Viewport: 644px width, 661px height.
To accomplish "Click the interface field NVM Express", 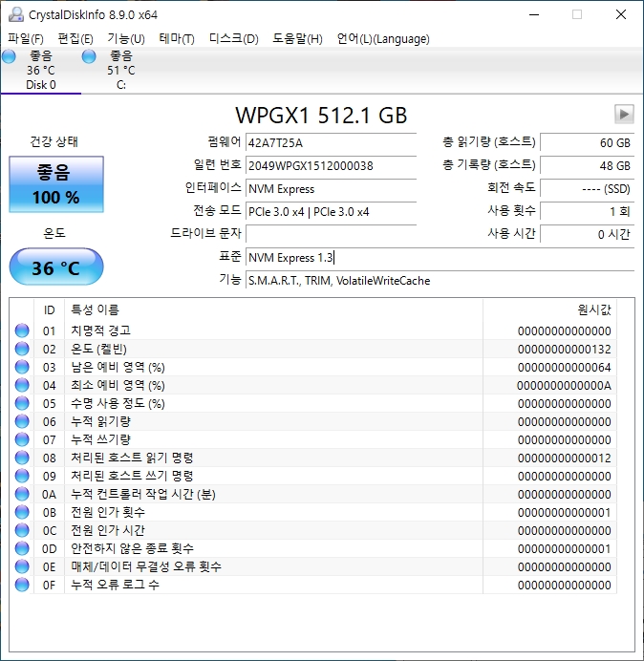I will point(331,188).
